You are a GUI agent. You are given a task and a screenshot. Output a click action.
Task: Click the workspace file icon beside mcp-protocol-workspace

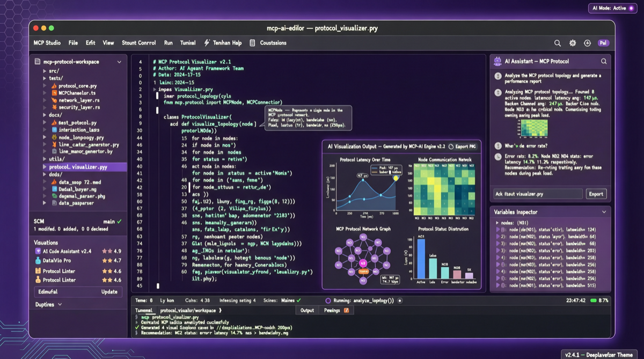coord(38,62)
